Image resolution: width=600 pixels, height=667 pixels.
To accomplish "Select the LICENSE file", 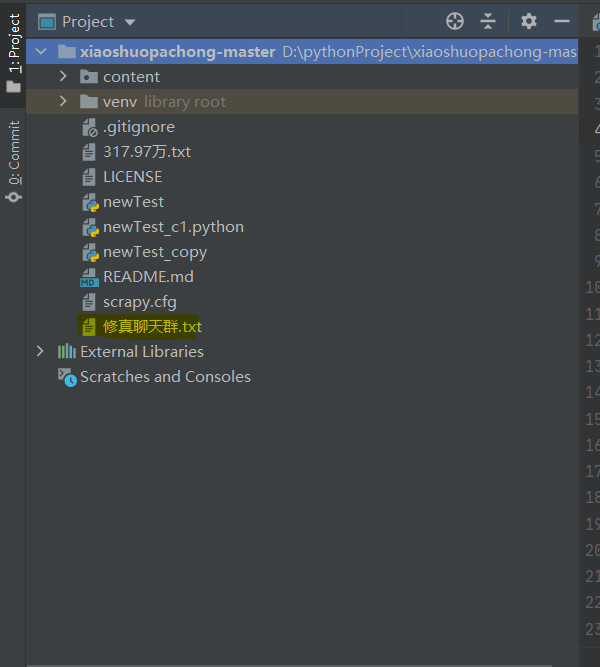I will click(132, 177).
